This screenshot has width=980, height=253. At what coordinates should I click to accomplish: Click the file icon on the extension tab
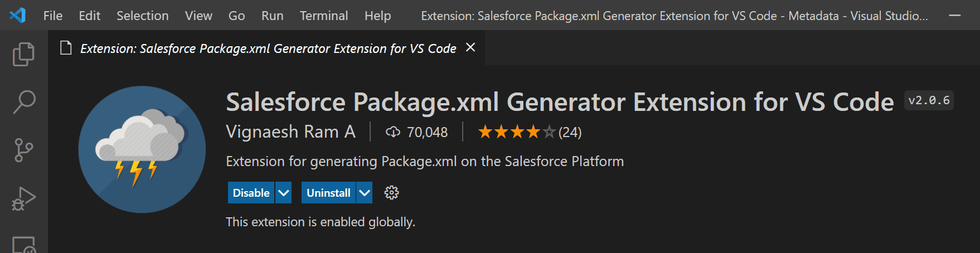tap(66, 48)
